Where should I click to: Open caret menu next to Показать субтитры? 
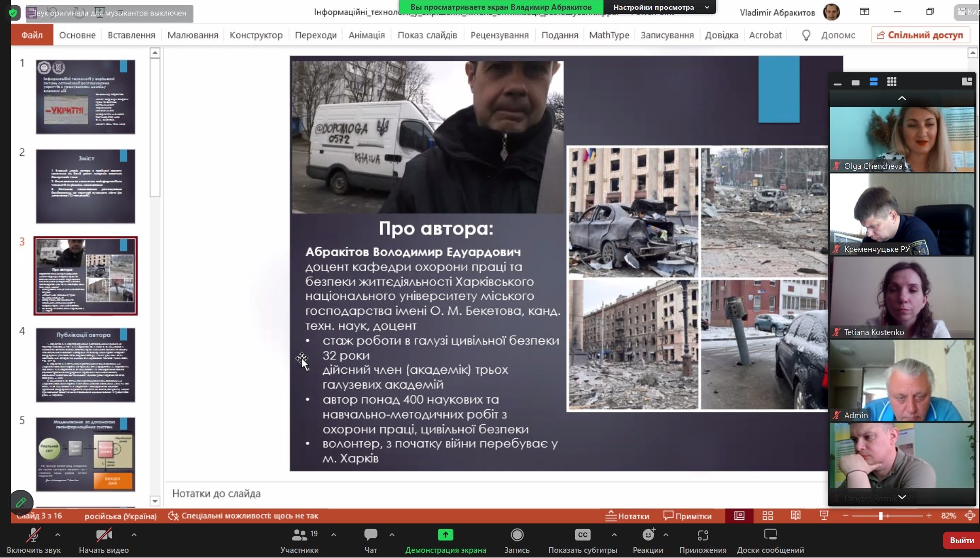(614, 535)
